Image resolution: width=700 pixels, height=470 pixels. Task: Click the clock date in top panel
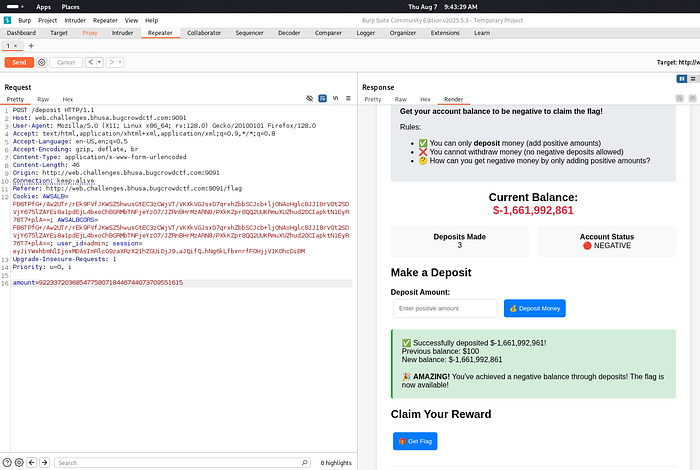(442, 7)
